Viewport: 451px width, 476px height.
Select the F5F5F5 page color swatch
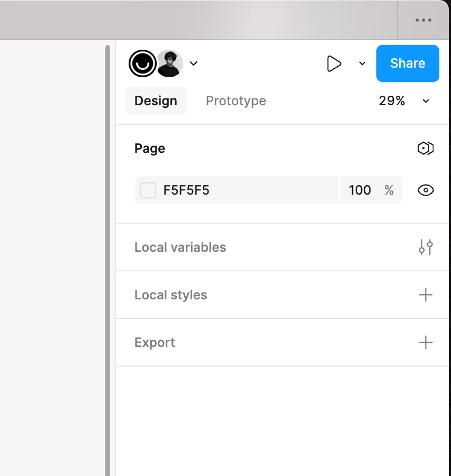pyautogui.click(x=148, y=190)
